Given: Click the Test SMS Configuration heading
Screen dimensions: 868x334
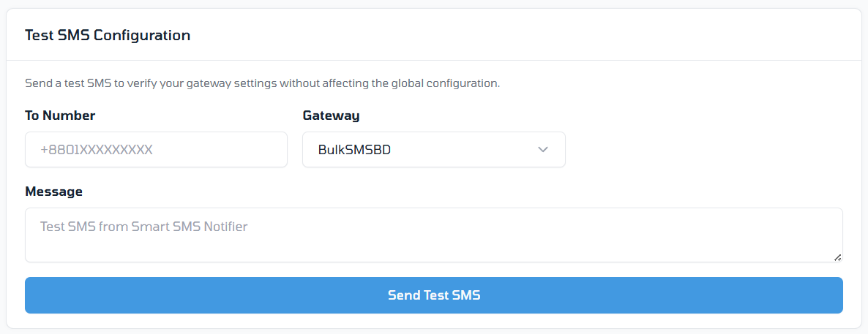Looking at the screenshot, I should 108,35.
